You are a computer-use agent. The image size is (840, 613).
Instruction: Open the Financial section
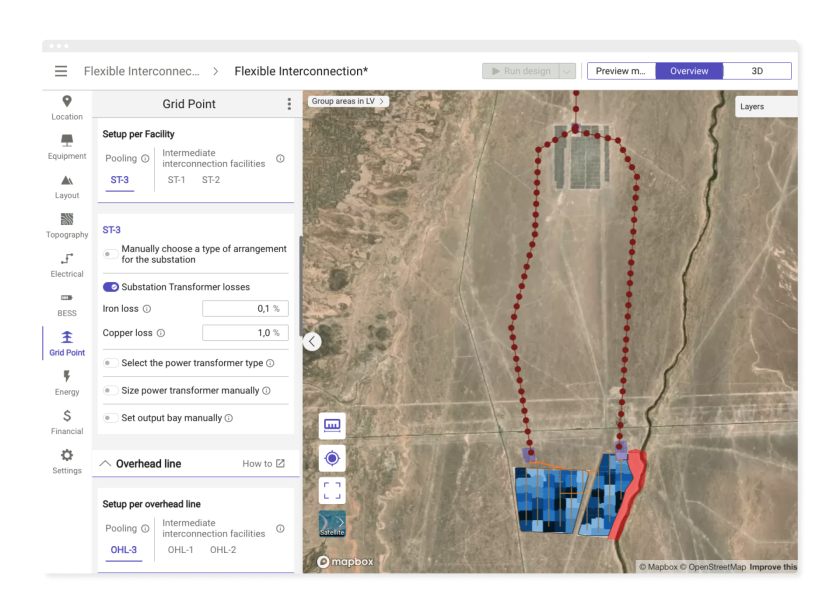tap(67, 421)
